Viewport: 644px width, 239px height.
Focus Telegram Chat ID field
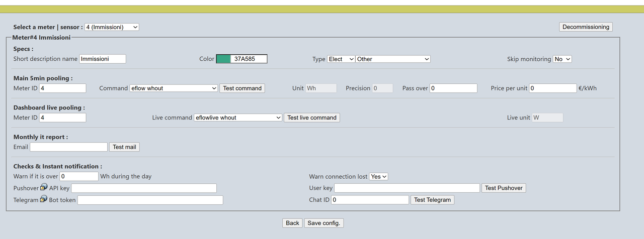[370, 200]
